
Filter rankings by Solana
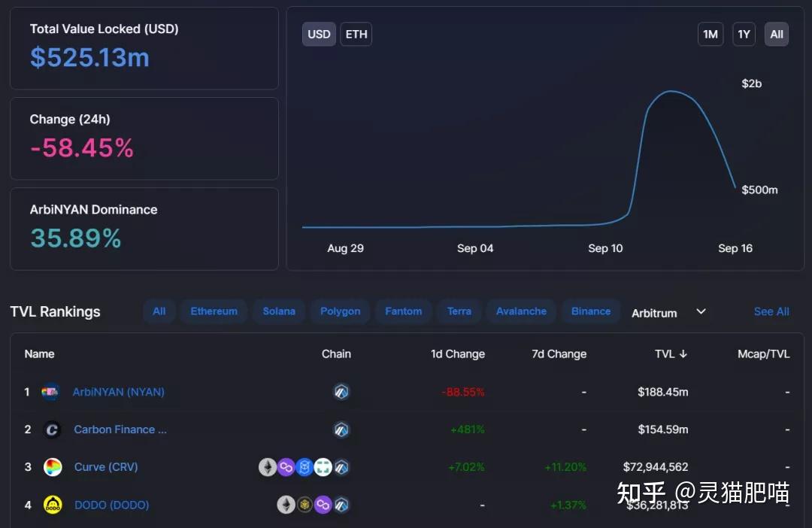click(279, 311)
